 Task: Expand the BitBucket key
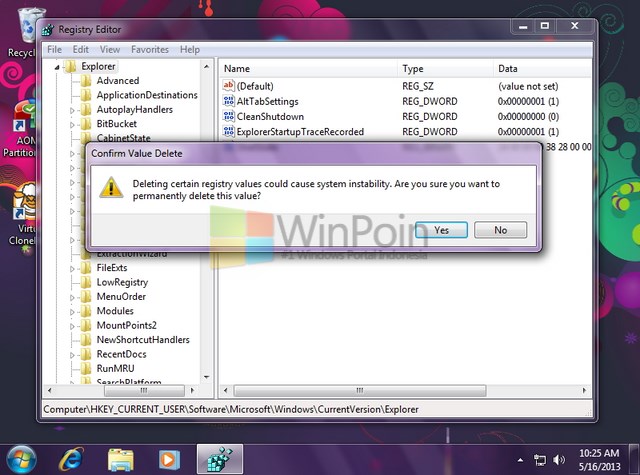tap(72, 124)
